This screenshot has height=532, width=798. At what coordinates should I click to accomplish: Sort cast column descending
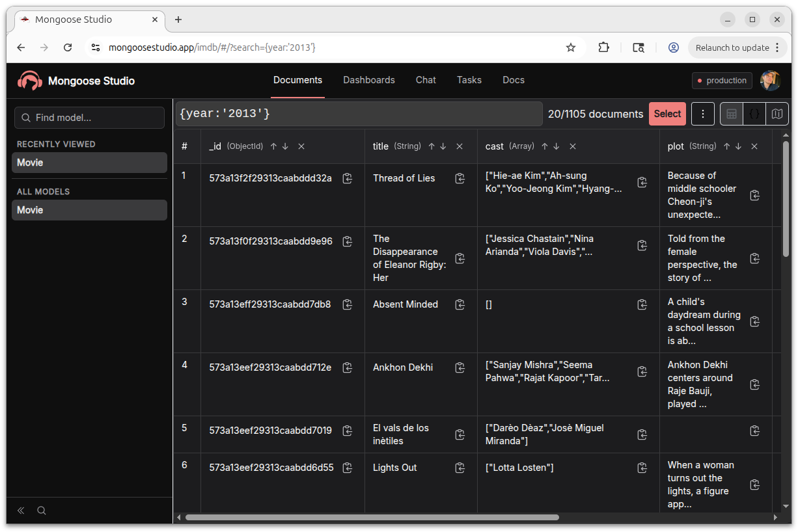[x=557, y=146]
